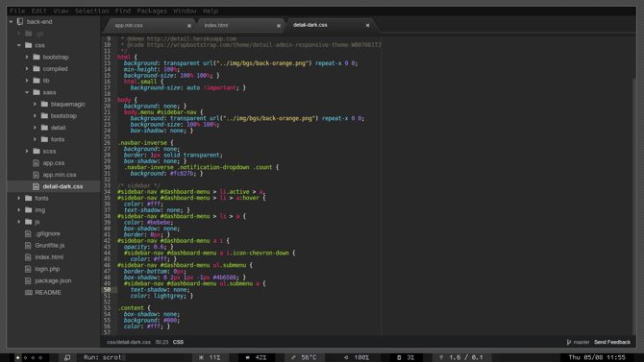This screenshot has width=644, height=362.
Task: Click the .gitignore file icon
Action: (x=28, y=233)
